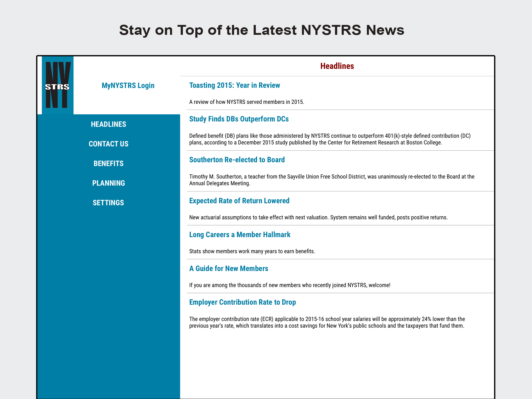
Task: Click the red Headlines page title
Action: pos(337,66)
